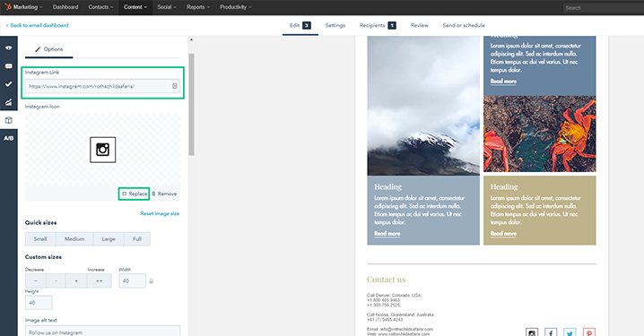Switch to the Settings tab

tap(335, 25)
